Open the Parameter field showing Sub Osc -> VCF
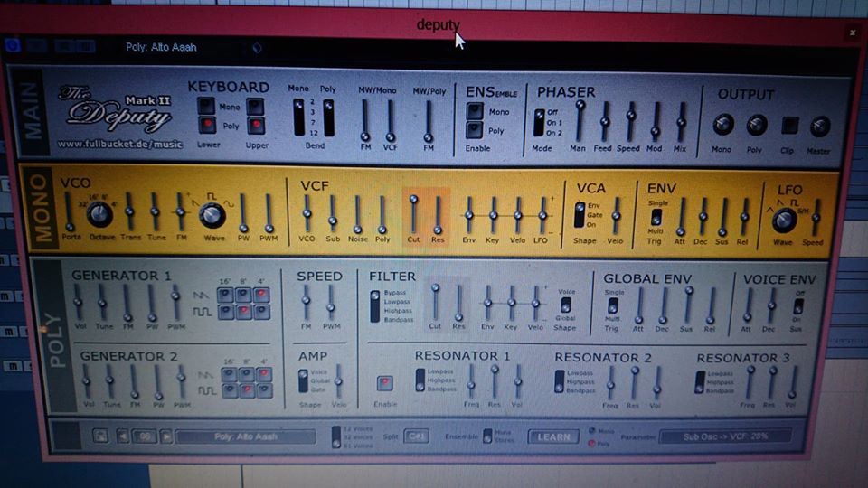Screen dimensions: 868x488 tap(724, 436)
